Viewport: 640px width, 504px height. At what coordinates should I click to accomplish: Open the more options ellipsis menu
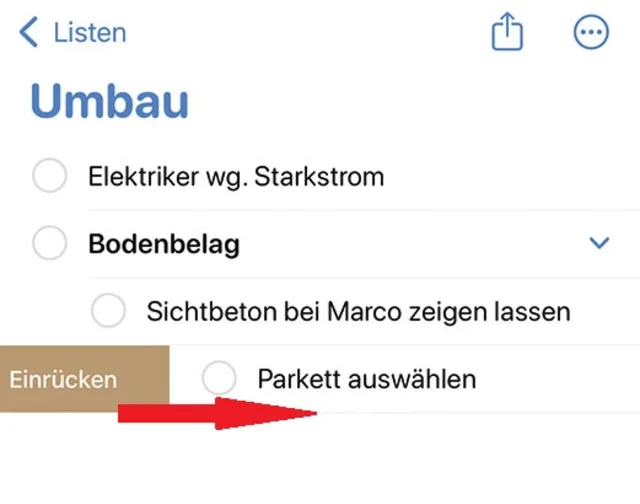pyautogui.click(x=591, y=33)
